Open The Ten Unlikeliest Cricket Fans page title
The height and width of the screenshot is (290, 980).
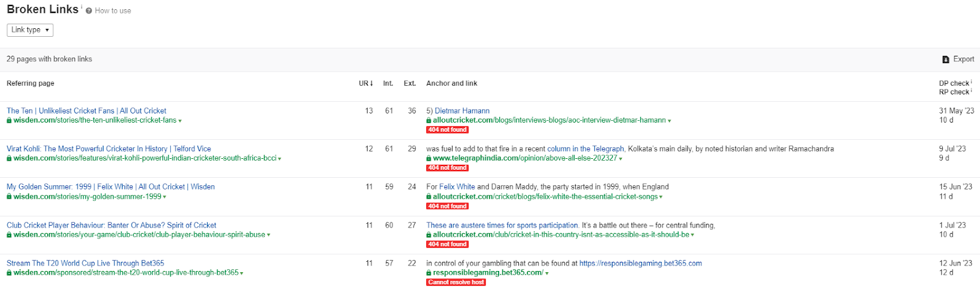click(x=86, y=111)
